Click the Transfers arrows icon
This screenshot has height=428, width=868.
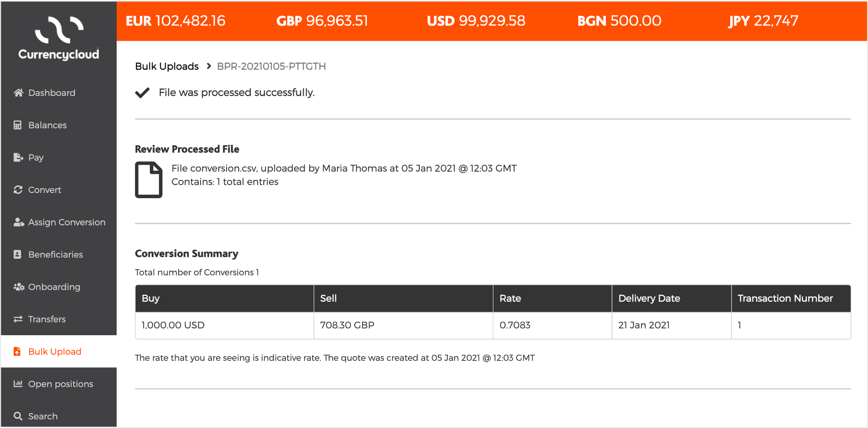pos(18,319)
